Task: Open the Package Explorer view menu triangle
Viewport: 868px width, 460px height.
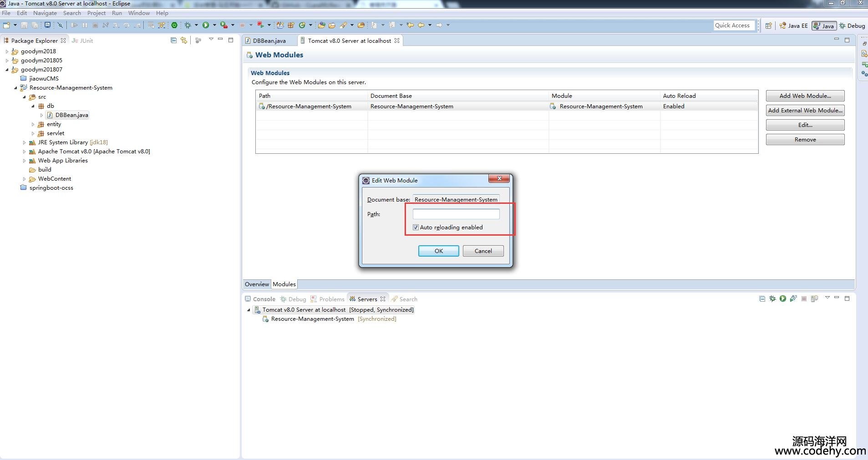Action: click(x=211, y=40)
